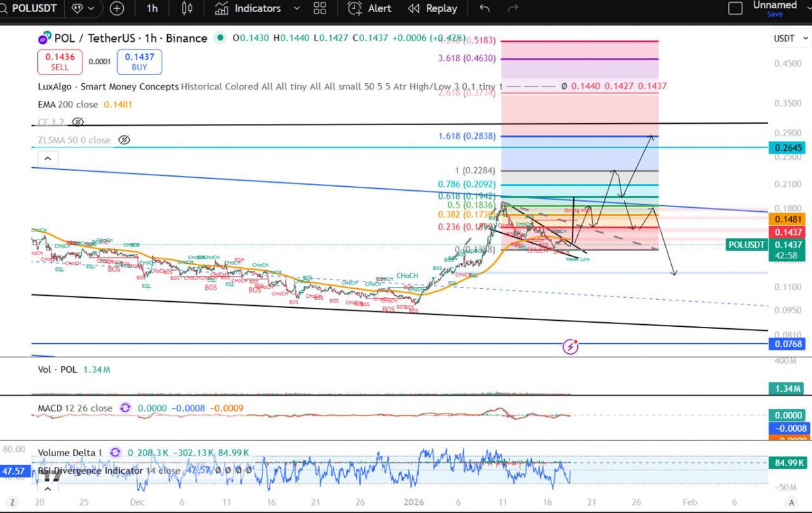Click the MACD 0.0000 axis value label

[786, 416]
